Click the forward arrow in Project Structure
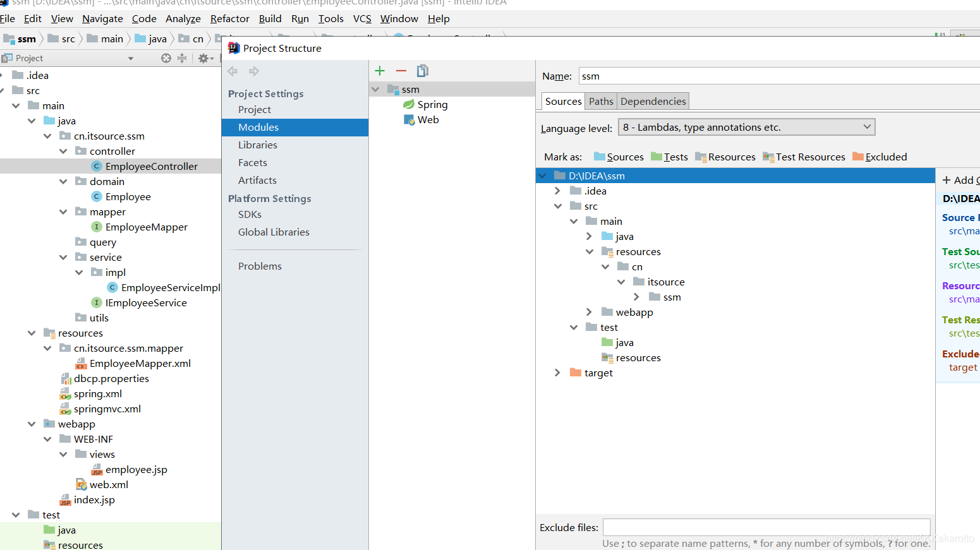The image size is (980, 550). click(254, 71)
